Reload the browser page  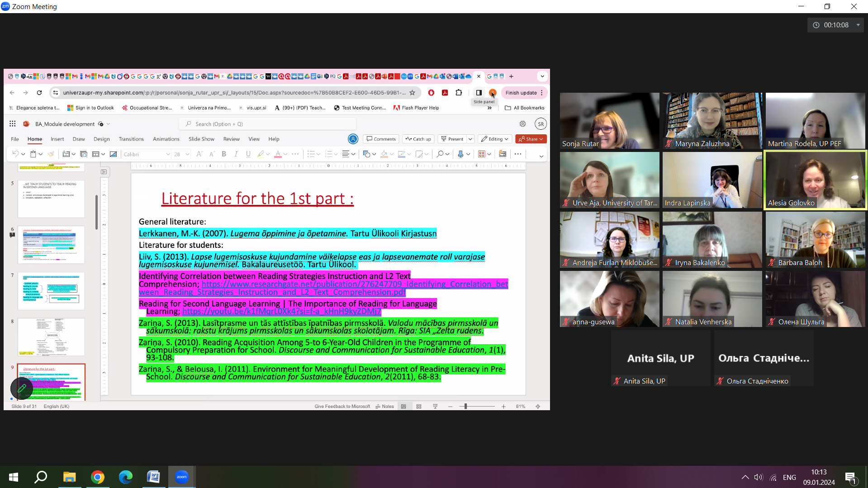pos(39,93)
